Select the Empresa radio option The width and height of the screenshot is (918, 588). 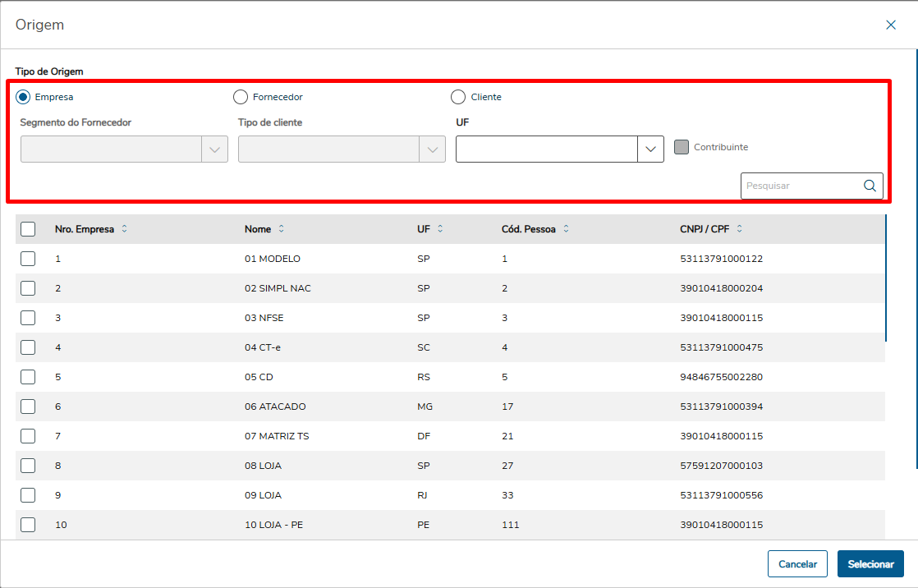click(x=23, y=97)
